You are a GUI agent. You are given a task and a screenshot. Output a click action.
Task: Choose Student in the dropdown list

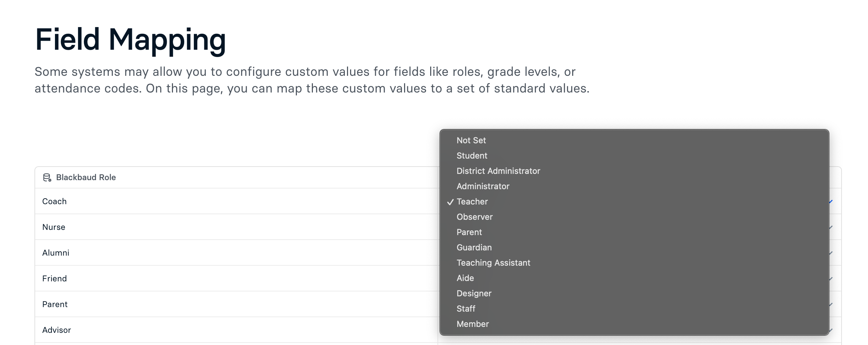click(x=472, y=156)
